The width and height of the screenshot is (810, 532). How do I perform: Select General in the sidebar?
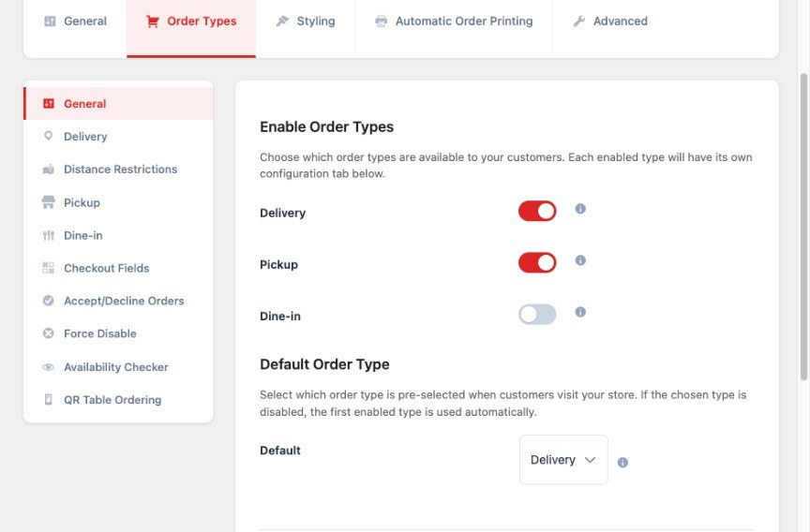pyautogui.click(x=118, y=104)
